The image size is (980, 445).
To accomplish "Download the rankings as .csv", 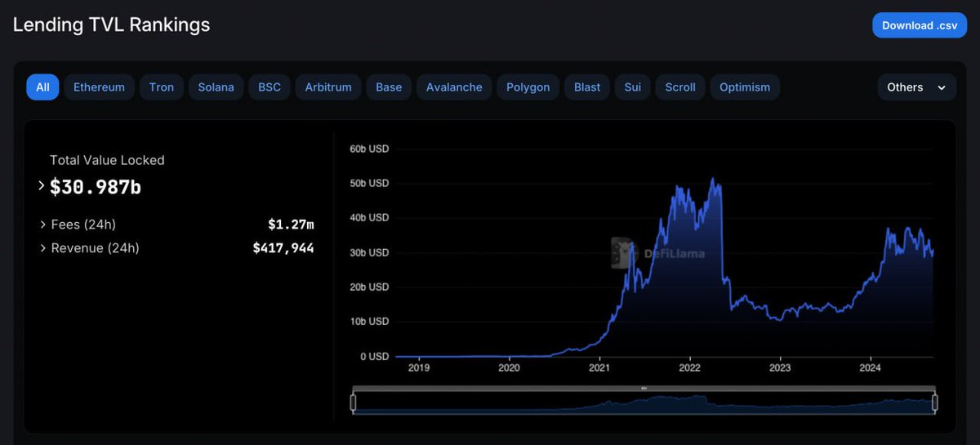I will click(x=919, y=25).
